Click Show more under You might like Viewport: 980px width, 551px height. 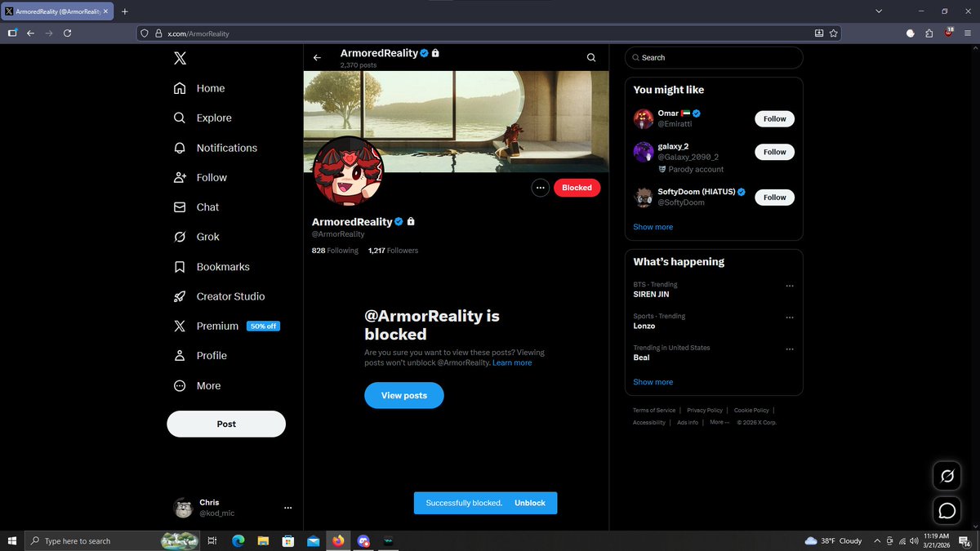[x=653, y=227]
